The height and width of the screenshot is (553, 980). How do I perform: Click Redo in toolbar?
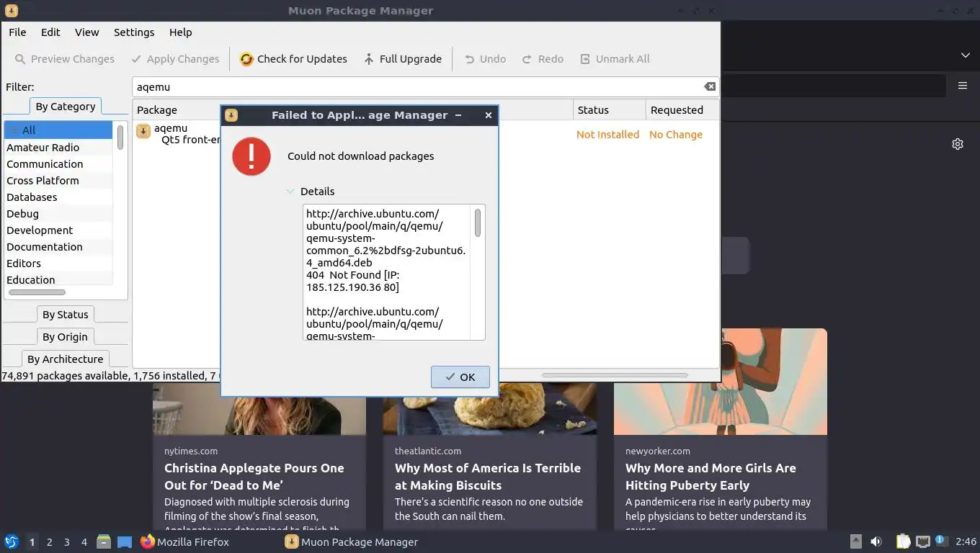coord(543,59)
